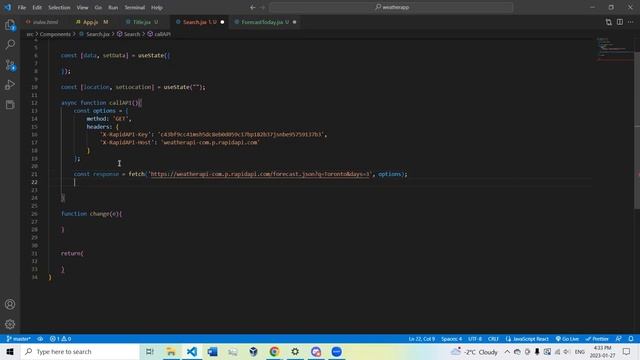Open the Source Control view
Viewport: 640px width, 360px height.
point(10,65)
